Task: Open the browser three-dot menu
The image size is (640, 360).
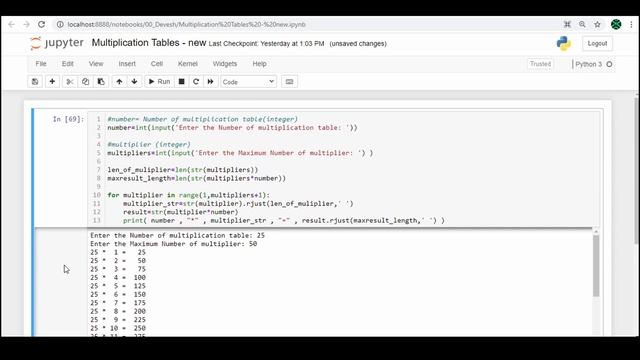Action: click(631, 24)
